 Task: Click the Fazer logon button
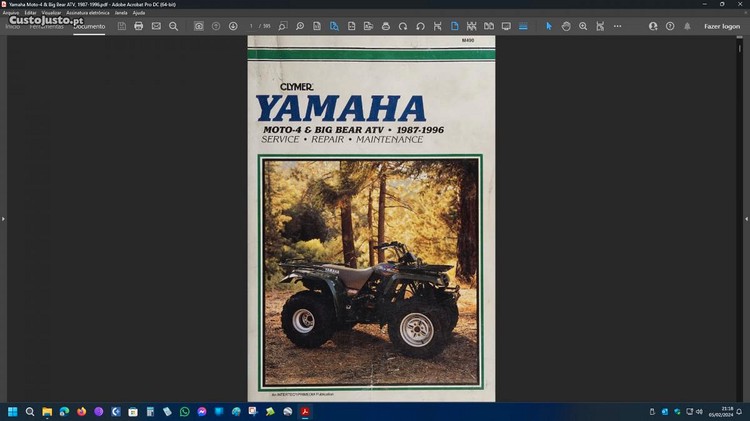722,26
